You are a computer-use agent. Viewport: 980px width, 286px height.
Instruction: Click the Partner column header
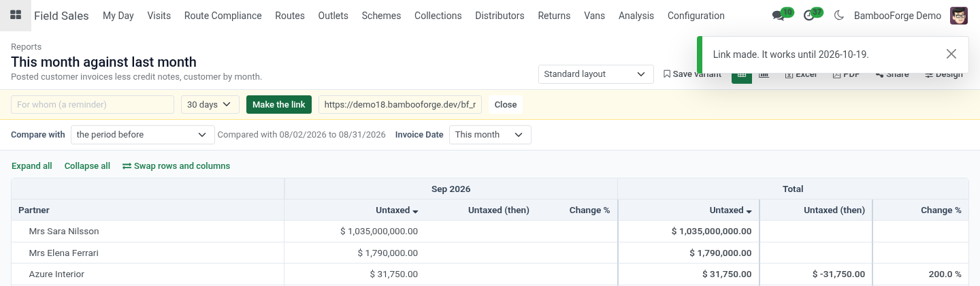[148, 210]
